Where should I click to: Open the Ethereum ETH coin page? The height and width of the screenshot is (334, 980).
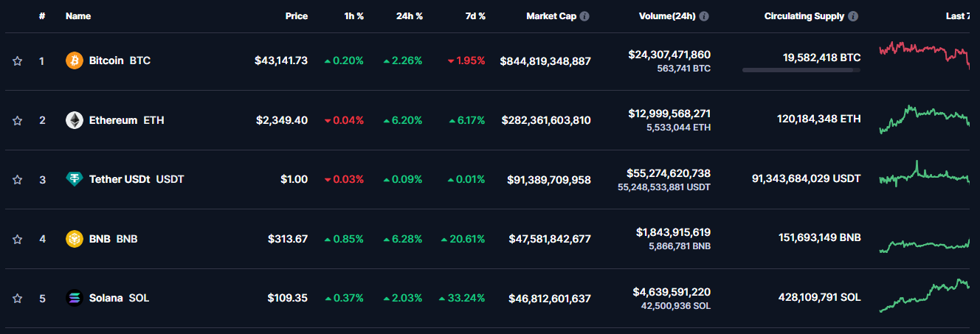coord(126,119)
